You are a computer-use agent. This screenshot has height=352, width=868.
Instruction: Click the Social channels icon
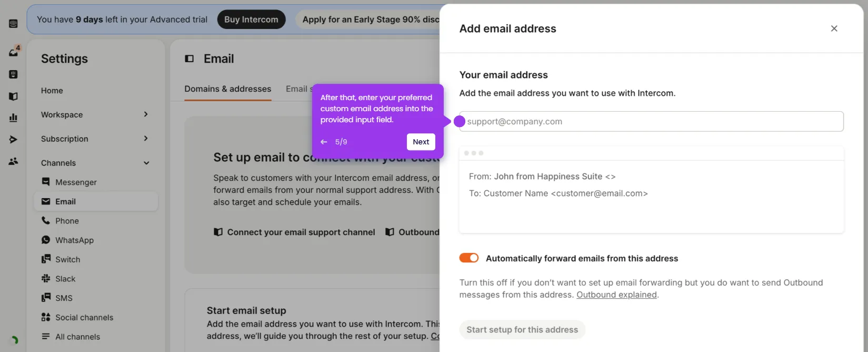[x=46, y=317]
